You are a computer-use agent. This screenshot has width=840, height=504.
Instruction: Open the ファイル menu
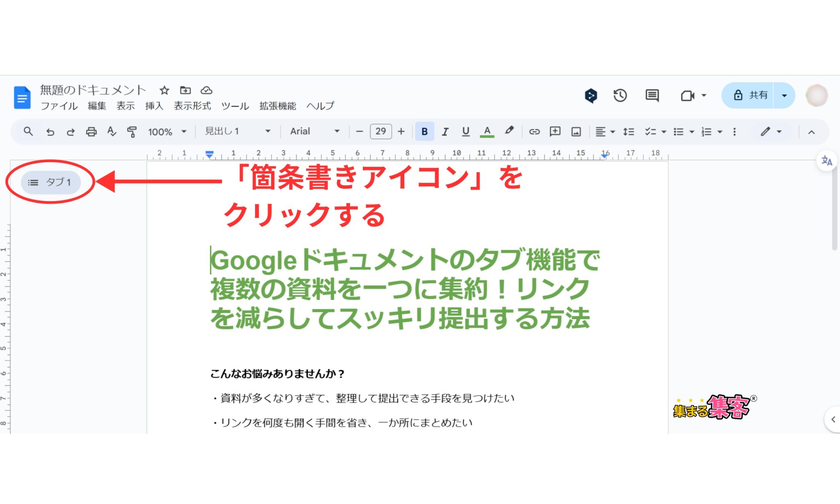point(59,106)
